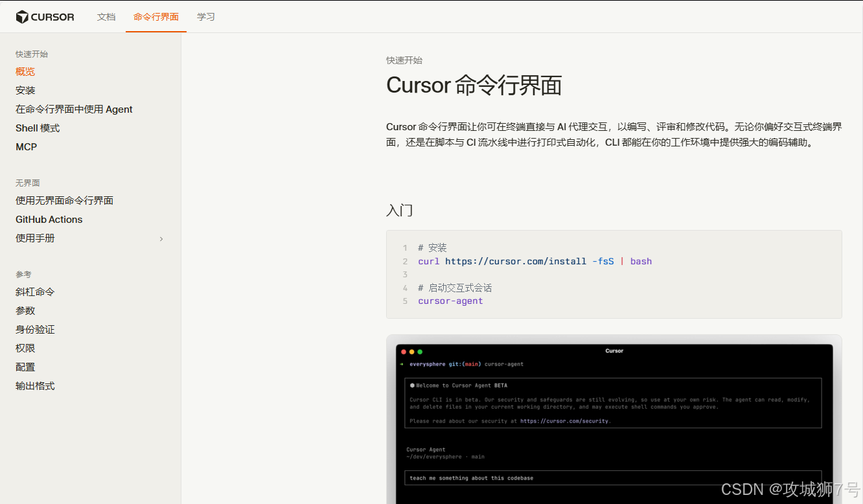Open the 斜杠命令 reference page
The image size is (863, 504).
[35, 292]
